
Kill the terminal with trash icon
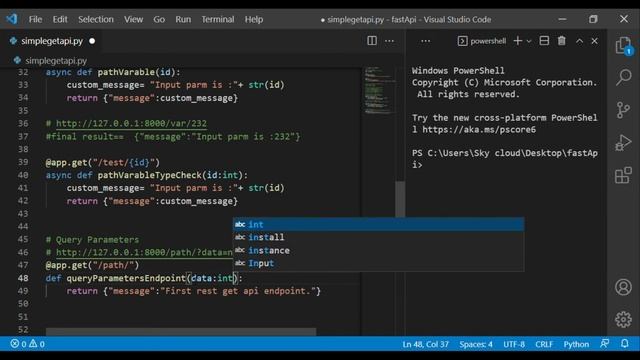pos(562,41)
